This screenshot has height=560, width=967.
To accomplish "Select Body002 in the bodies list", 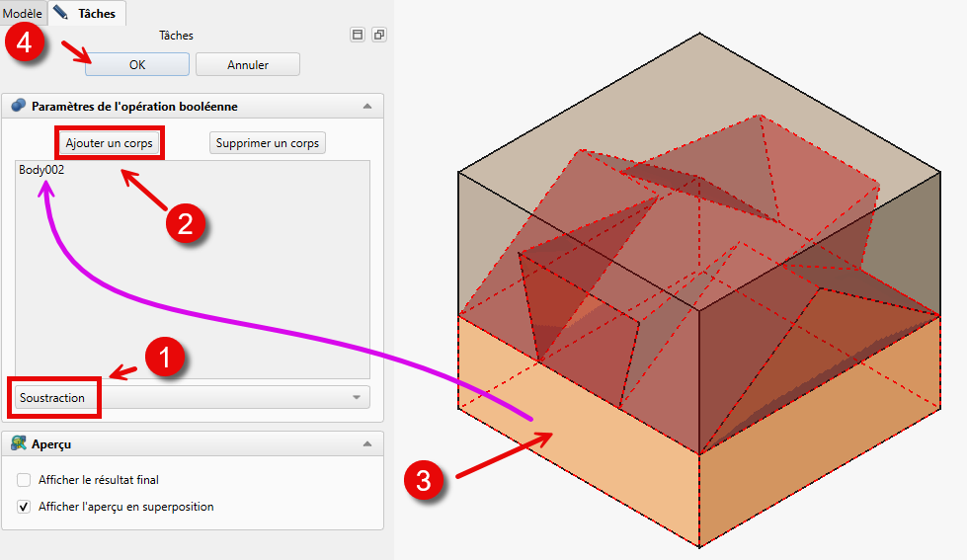I will click(41, 170).
